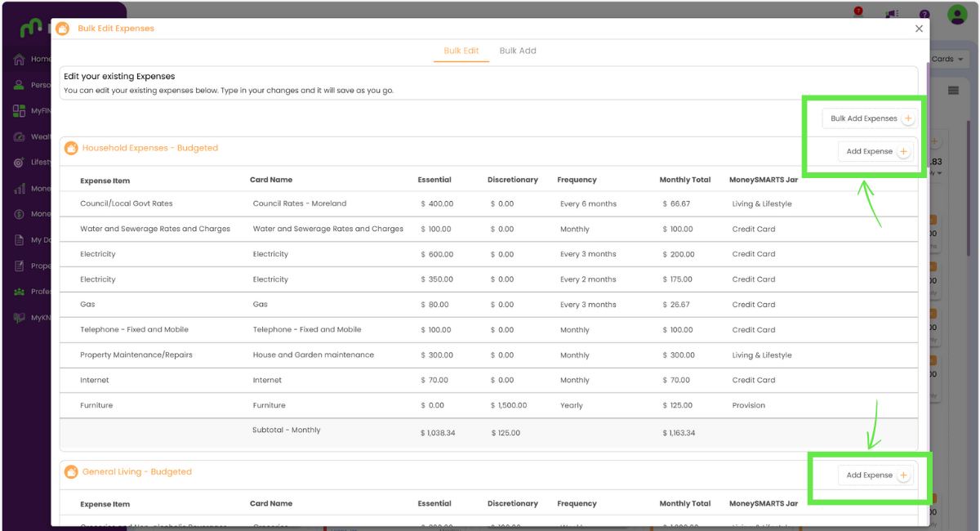The height and width of the screenshot is (531, 980).
Task: Click the "Subtotal - Monthly" label
Action: point(287,430)
